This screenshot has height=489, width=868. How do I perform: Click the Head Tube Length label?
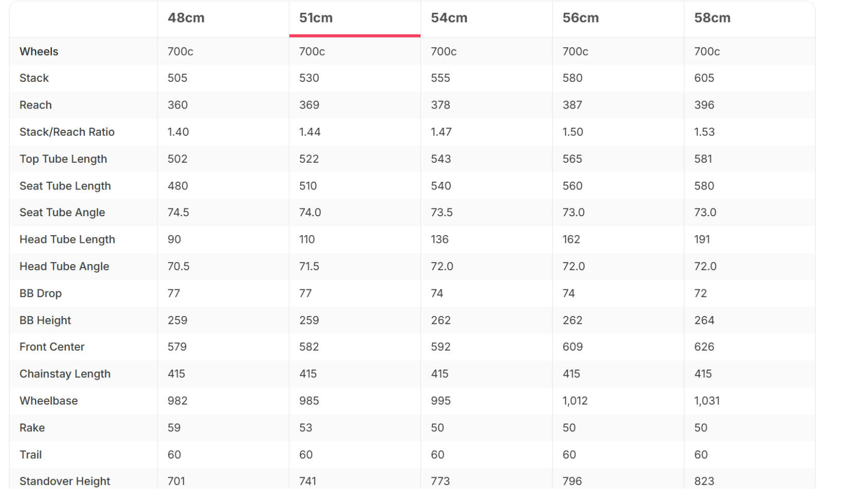click(67, 239)
